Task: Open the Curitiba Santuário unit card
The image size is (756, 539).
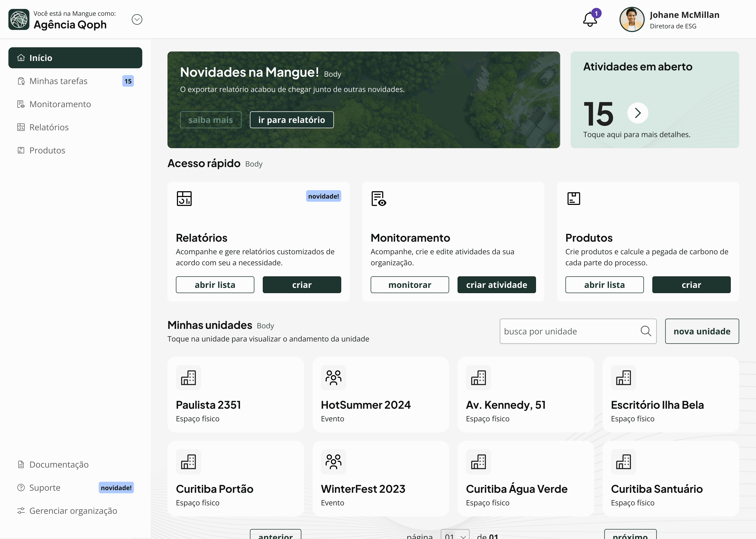Action: (671, 479)
